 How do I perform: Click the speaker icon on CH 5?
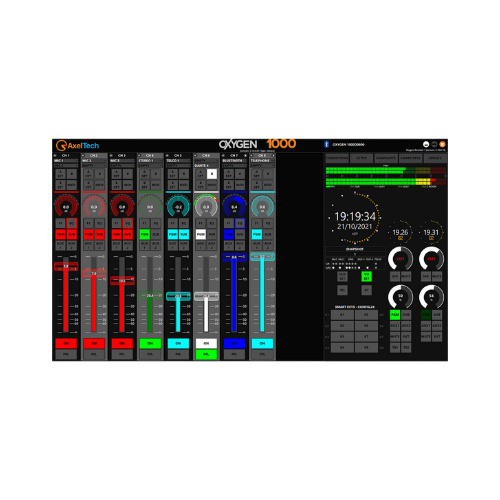coord(167,156)
